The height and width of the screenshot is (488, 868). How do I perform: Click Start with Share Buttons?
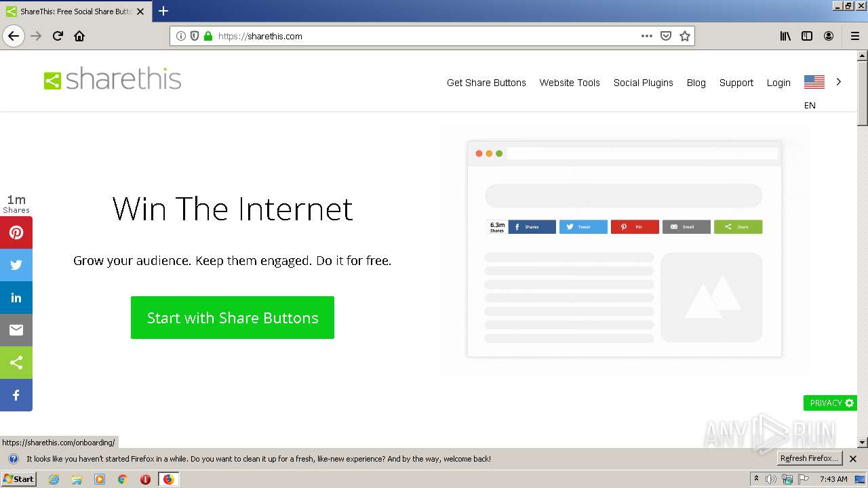tap(233, 317)
